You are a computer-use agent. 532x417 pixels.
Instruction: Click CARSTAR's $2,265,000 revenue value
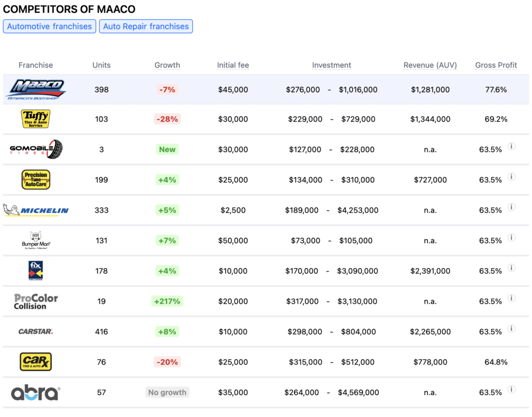pyautogui.click(x=430, y=331)
